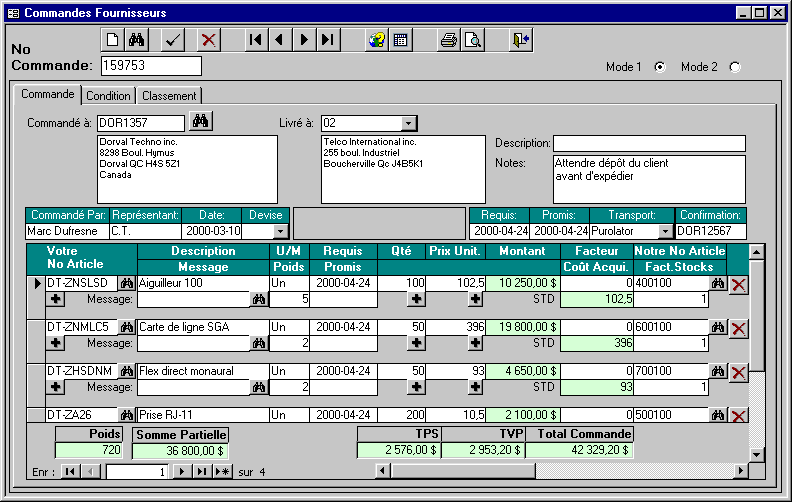Select Mode 1 radio button
This screenshot has width=792, height=502.
tap(660, 67)
